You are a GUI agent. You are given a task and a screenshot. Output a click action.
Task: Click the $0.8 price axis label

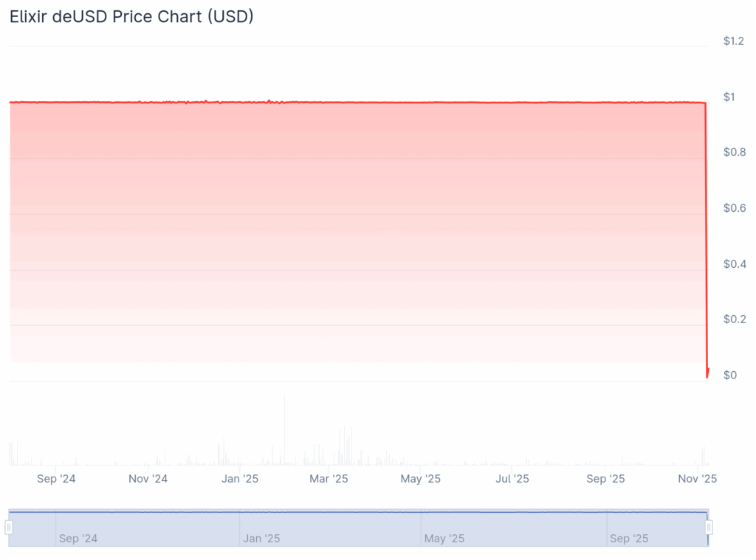[733, 153]
